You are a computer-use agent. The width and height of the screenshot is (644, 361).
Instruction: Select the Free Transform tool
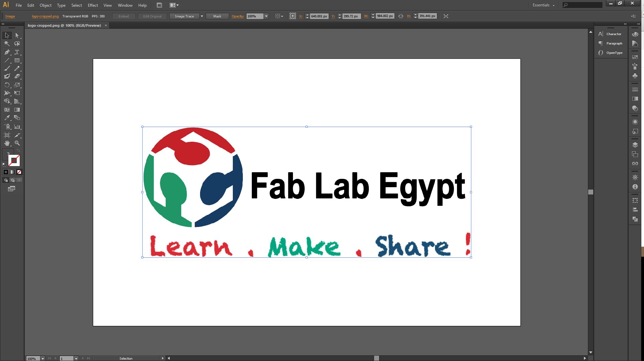tap(17, 93)
